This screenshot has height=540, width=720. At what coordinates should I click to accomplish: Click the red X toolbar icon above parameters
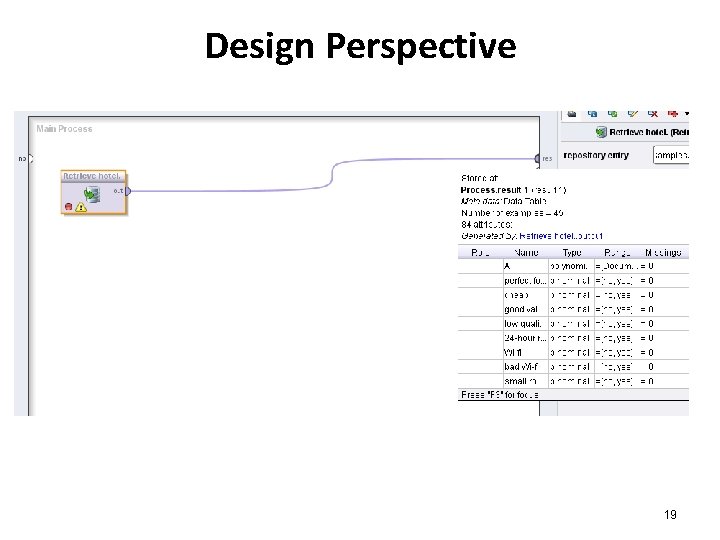pos(652,113)
